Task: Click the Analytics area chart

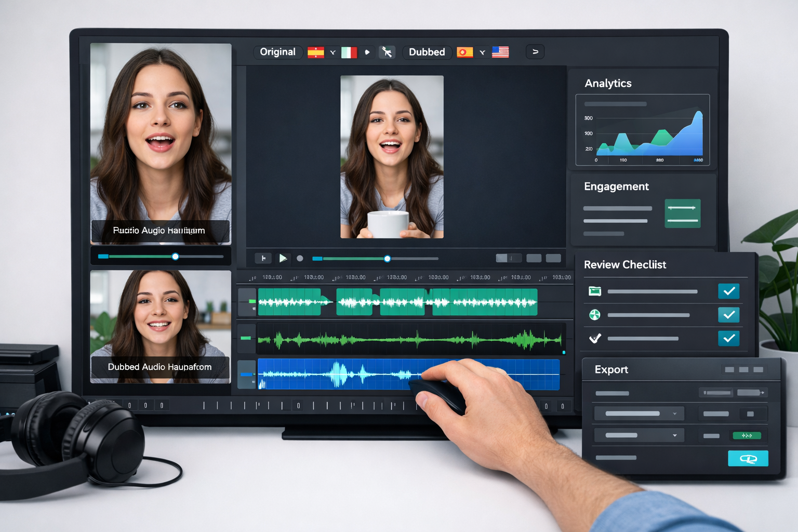Action: pyautogui.click(x=643, y=130)
